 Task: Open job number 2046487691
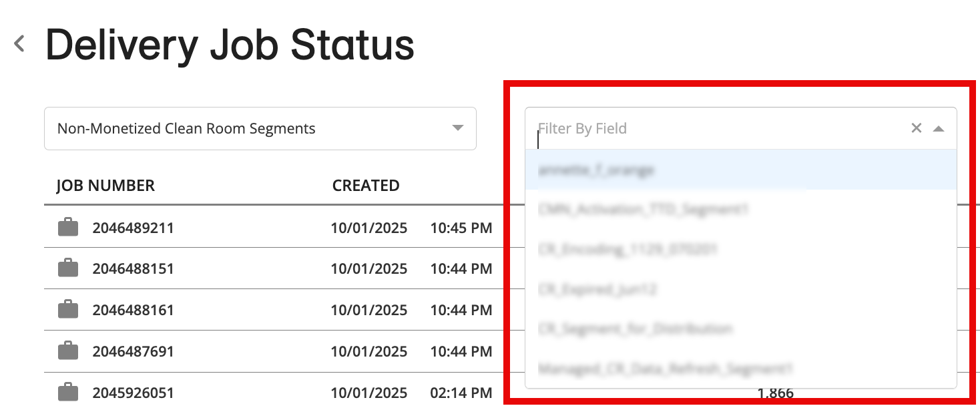click(133, 351)
